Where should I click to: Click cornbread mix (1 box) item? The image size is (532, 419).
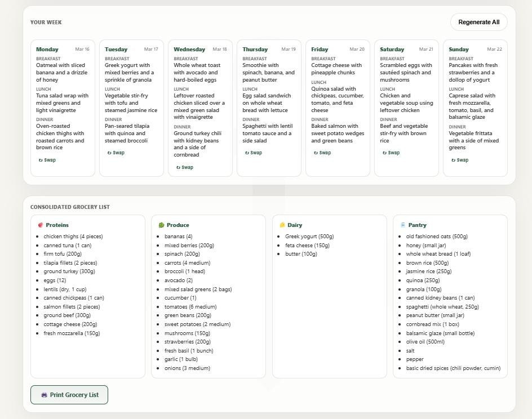[x=433, y=324]
